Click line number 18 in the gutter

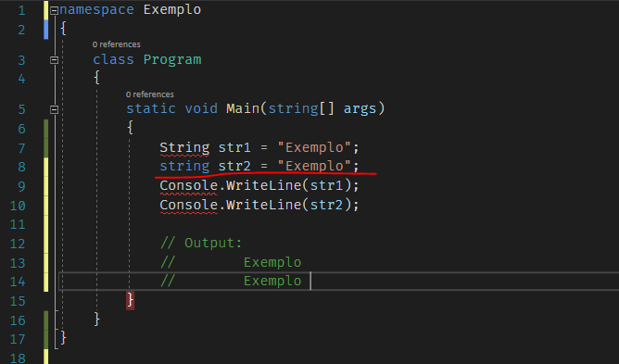(x=18, y=358)
